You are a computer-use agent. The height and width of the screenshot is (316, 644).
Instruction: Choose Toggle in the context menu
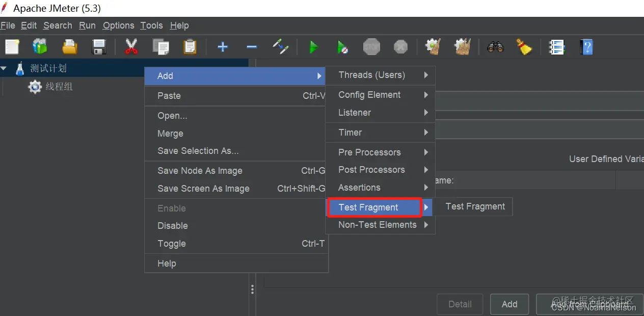point(236,244)
